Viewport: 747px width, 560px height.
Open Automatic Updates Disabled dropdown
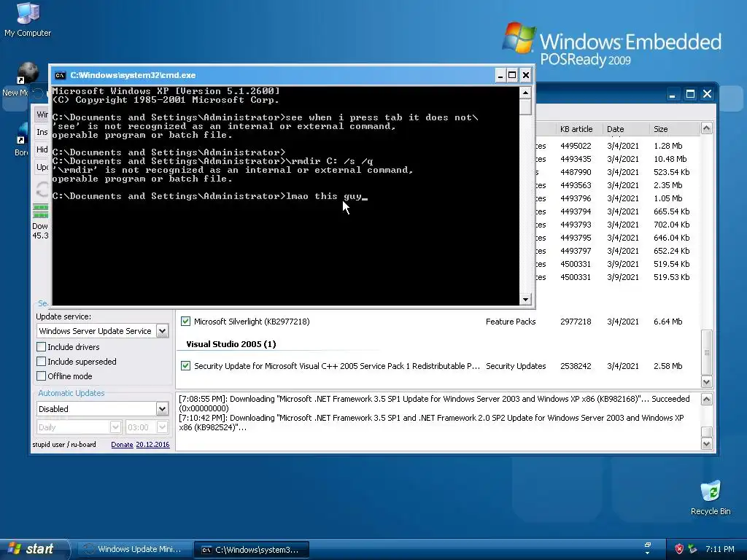162,409
